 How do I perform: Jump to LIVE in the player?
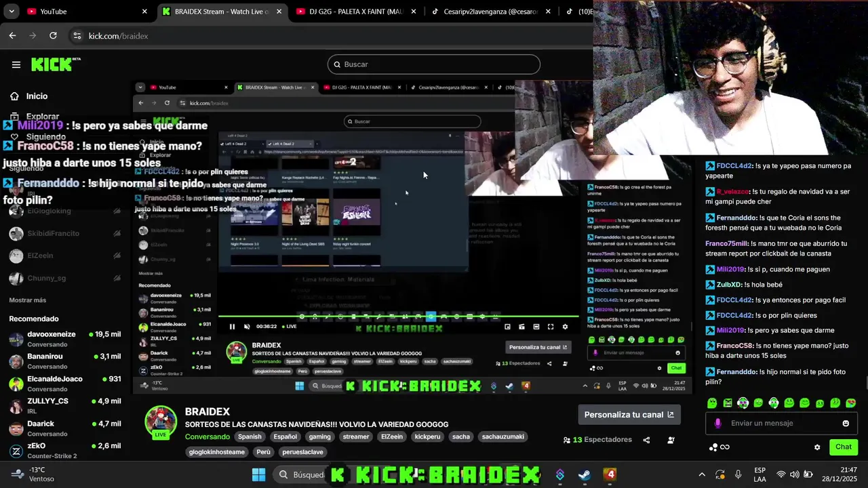(290, 327)
